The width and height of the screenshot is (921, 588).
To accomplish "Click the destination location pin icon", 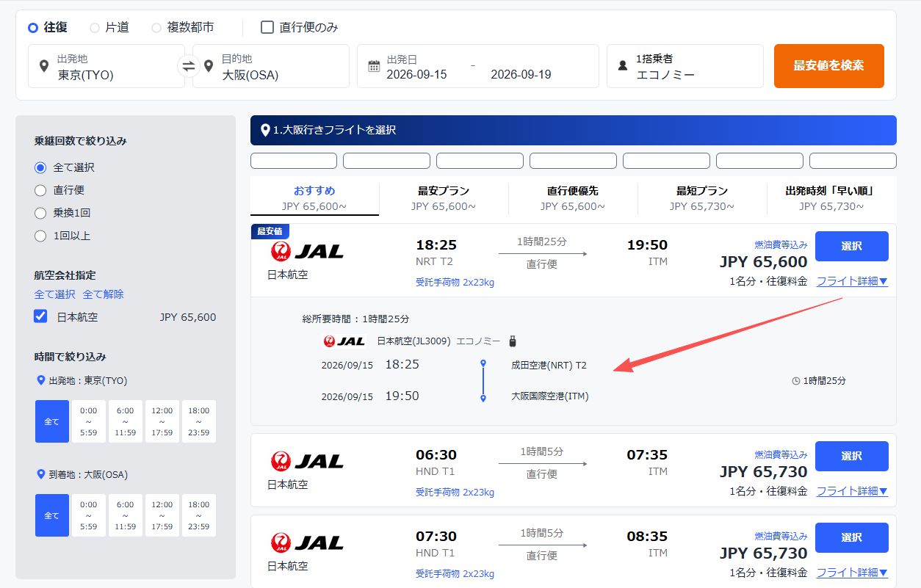I will point(209,66).
